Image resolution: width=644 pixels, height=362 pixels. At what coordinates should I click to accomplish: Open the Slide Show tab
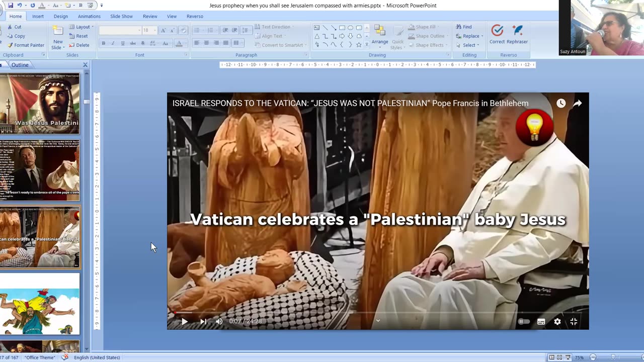click(121, 16)
